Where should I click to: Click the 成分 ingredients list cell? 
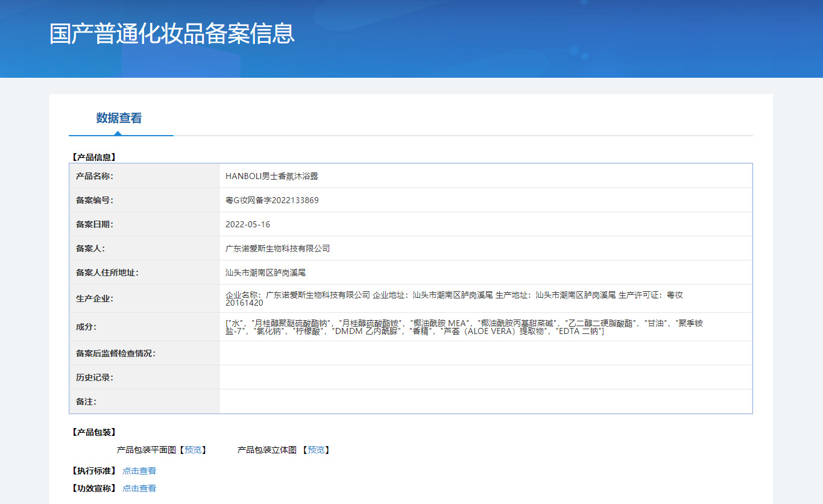coord(486,327)
